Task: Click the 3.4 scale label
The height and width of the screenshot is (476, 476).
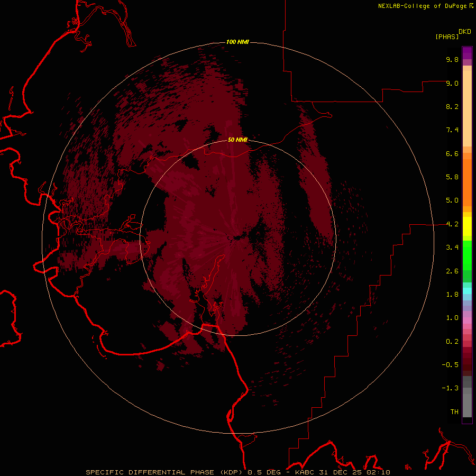Action: point(452,248)
